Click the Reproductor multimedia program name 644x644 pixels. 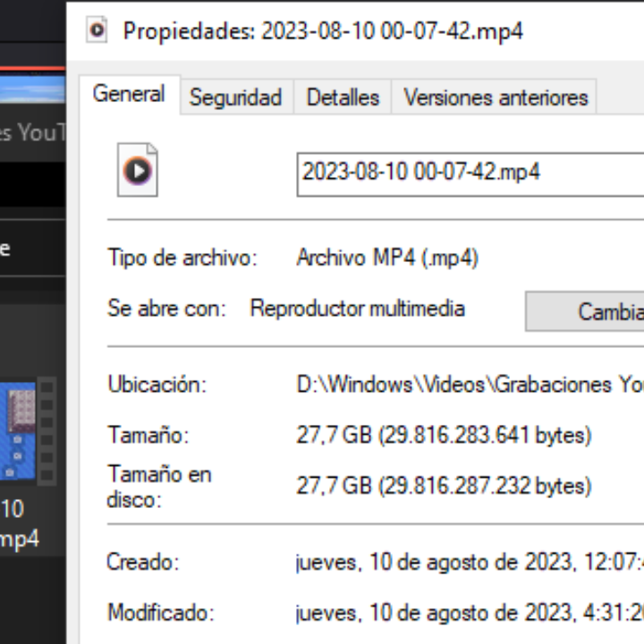[357, 308]
